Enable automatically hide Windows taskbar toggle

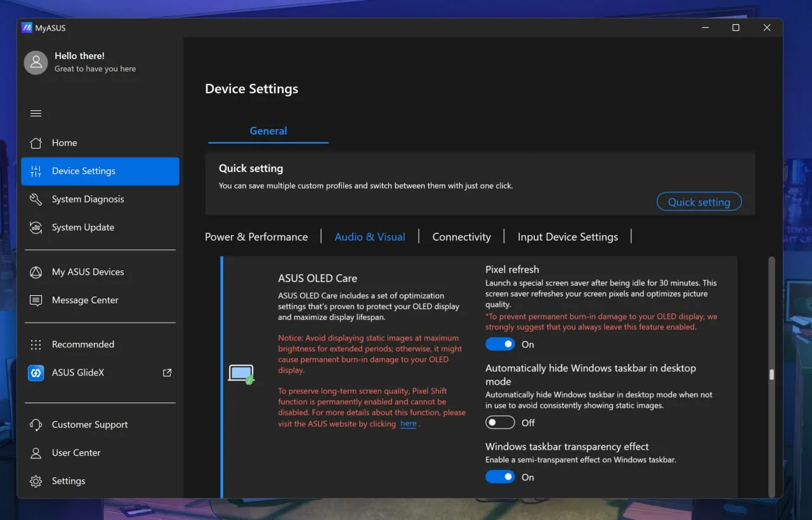(501, 422)
